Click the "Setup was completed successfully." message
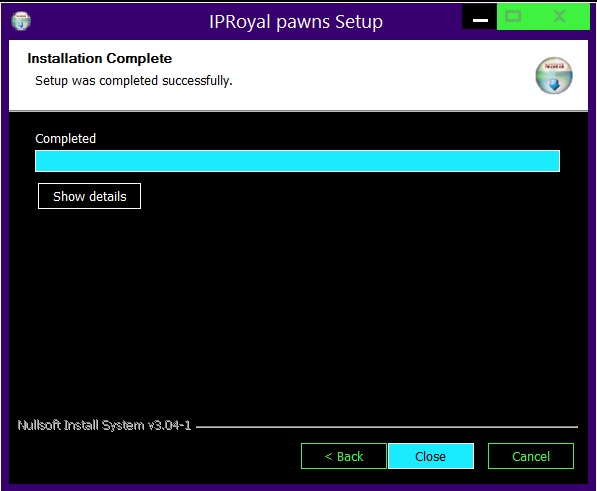 point(134,81)
